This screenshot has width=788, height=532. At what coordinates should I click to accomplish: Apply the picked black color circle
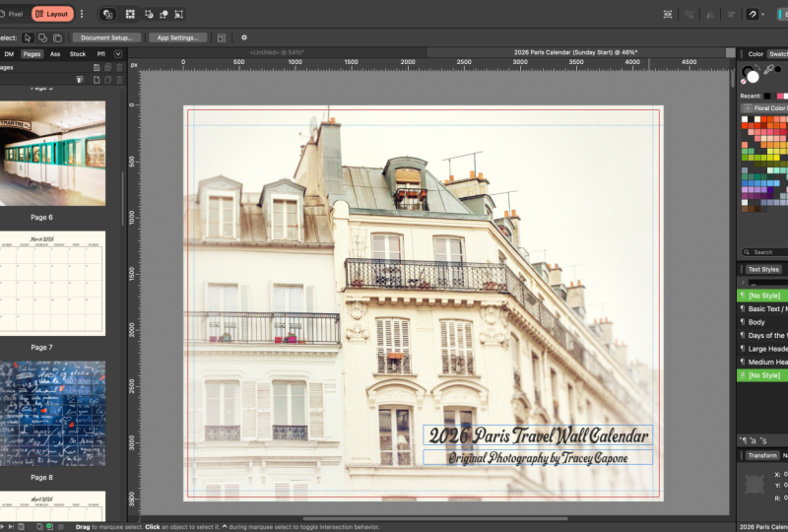(x=778, y=69)
